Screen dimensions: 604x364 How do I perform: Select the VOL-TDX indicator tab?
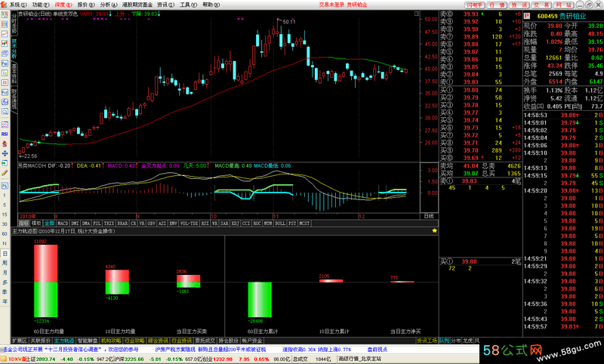(190, 224)
